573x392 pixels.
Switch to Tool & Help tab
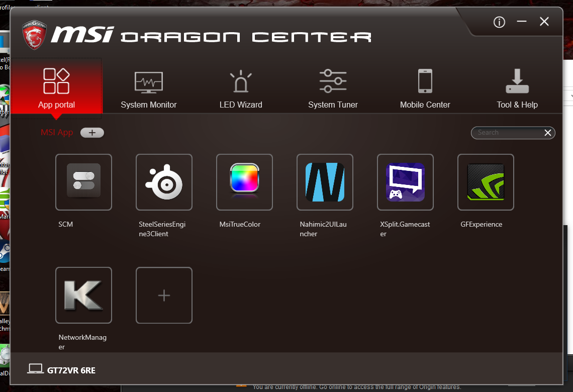click(517, 89)
